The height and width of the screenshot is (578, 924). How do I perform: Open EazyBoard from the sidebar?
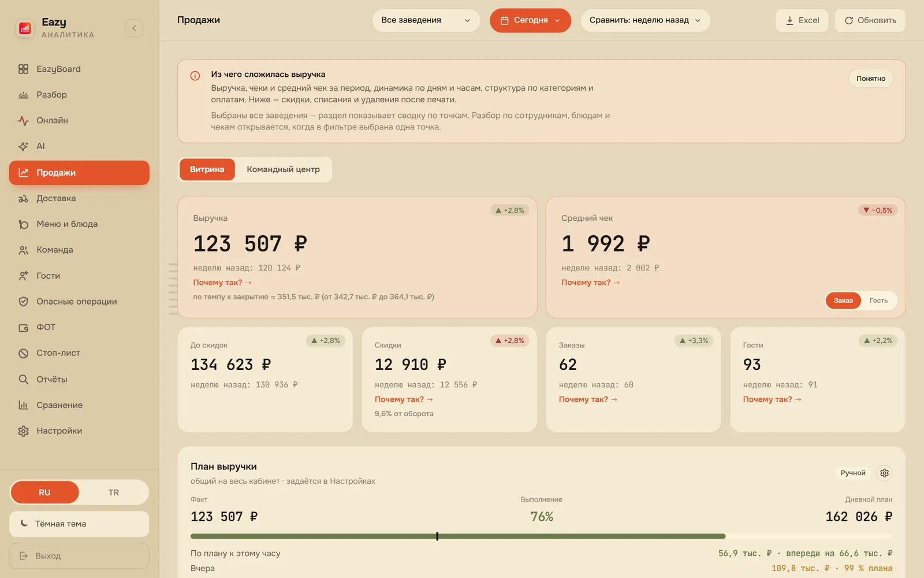pos(79,69)
